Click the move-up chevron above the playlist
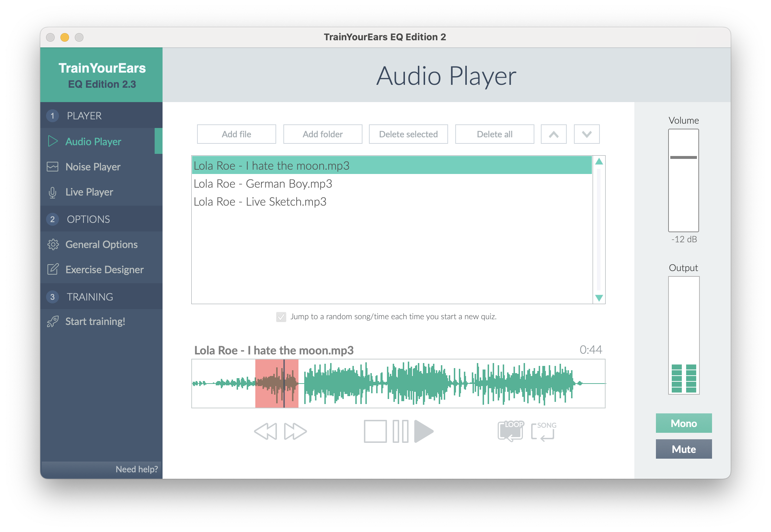The width and height of the screenshot is (771, 532). [553, 134]
